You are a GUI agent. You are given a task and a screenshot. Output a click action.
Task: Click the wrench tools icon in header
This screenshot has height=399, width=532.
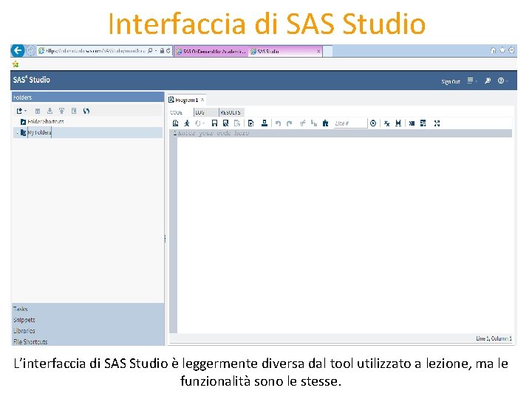point(488,81)
